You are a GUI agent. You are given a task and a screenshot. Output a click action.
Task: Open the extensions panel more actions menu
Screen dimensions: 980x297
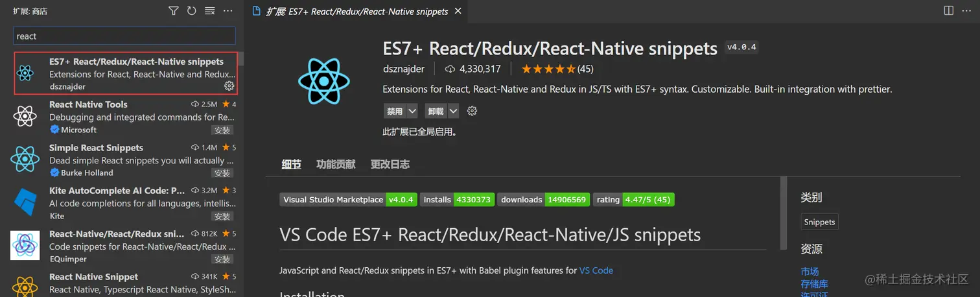(x=227, y=11)
